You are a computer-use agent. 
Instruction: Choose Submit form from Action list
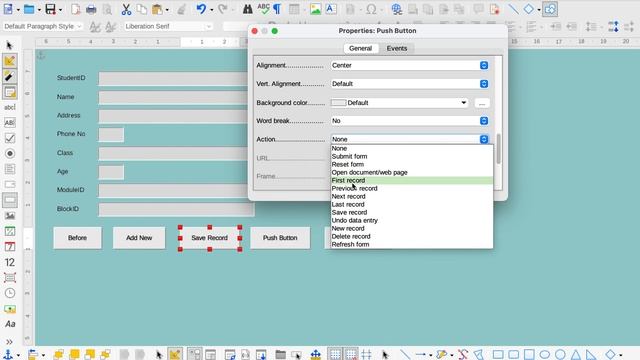(x=411, y=156)
